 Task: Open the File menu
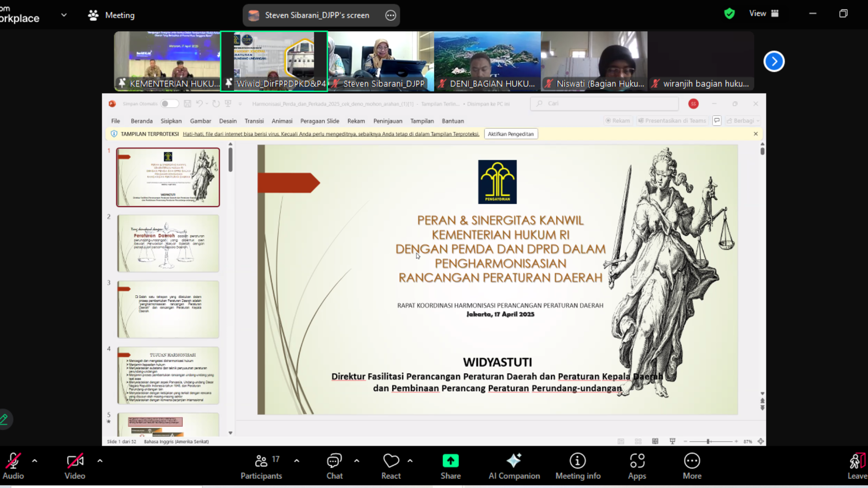pyautogui.click(x=116, y=121)
